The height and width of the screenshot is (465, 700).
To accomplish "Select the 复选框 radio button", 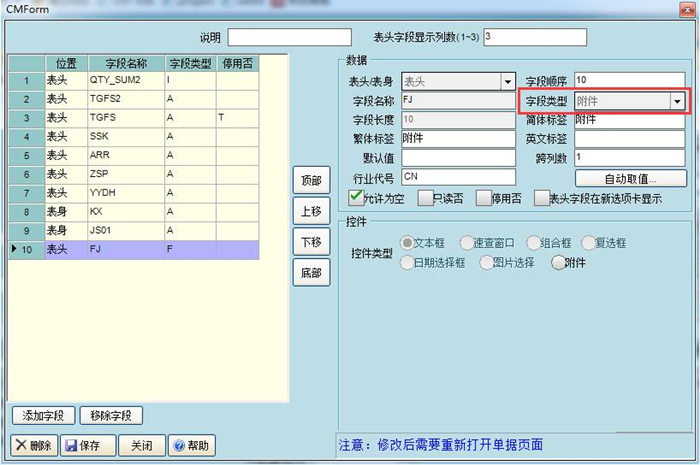I will (588, 243).
